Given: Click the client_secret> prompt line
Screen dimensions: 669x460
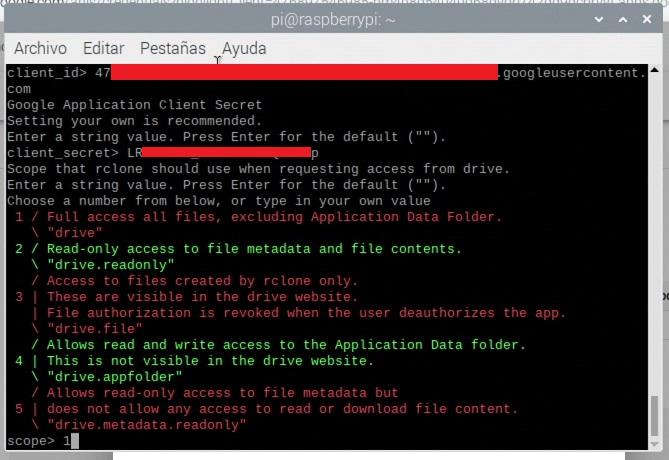Looking at the screenshot, I should (x=163, y=153).
